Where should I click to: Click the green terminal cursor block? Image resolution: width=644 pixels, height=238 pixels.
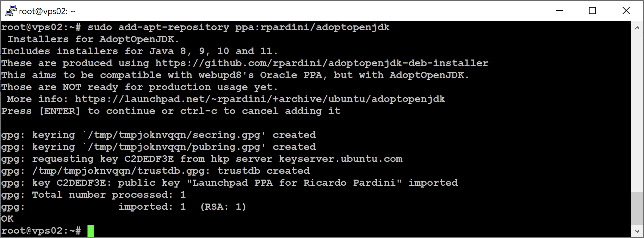point(90,231)
